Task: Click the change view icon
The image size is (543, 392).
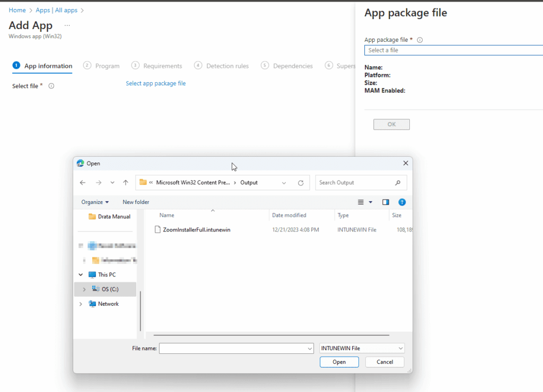Action: click(362, 202)
